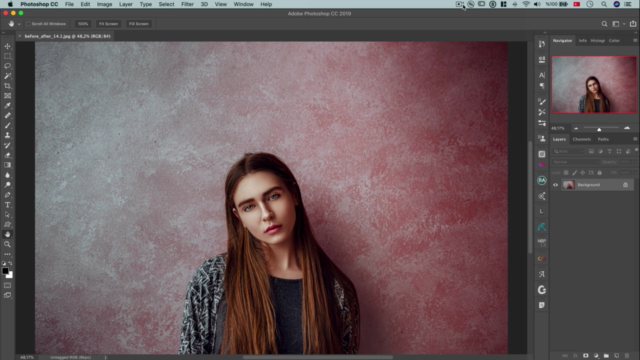Toggle lock transparent pixels
The image size is (640, 360).
tap(566, 173)
